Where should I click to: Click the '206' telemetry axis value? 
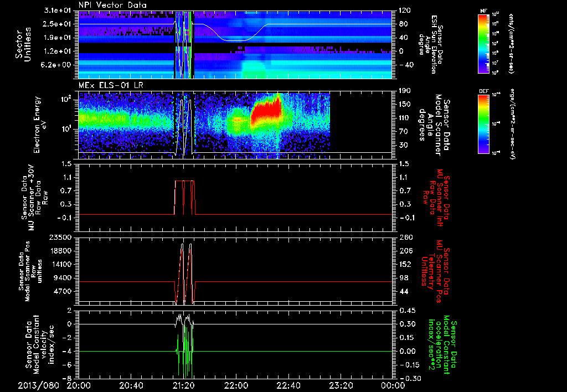point(405,251)
